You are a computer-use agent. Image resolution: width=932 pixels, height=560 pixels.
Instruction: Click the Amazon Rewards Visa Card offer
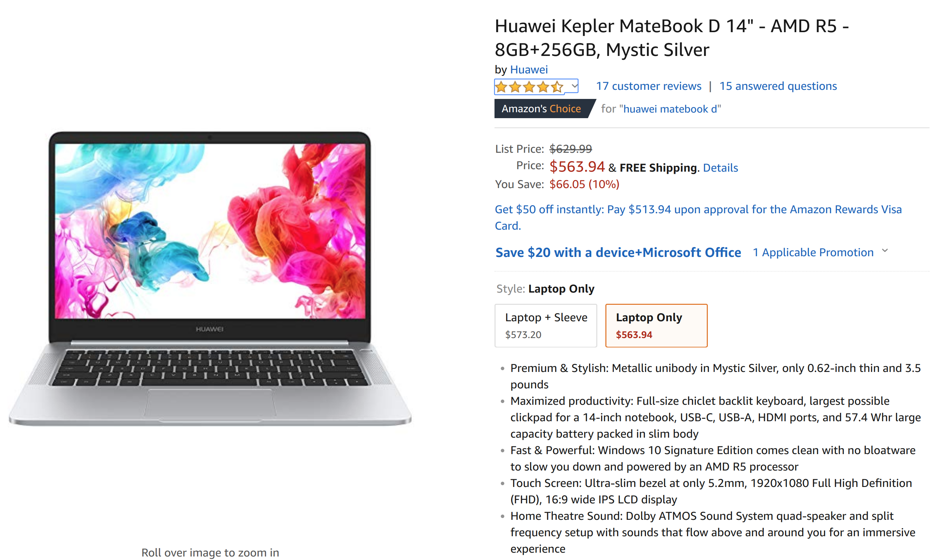[x=698, y=217]
